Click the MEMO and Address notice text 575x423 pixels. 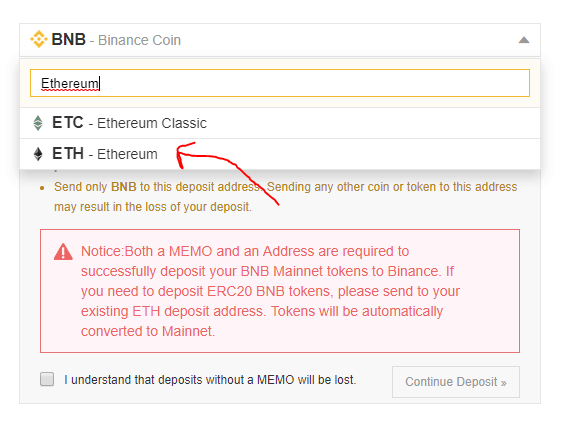(270, 291)
